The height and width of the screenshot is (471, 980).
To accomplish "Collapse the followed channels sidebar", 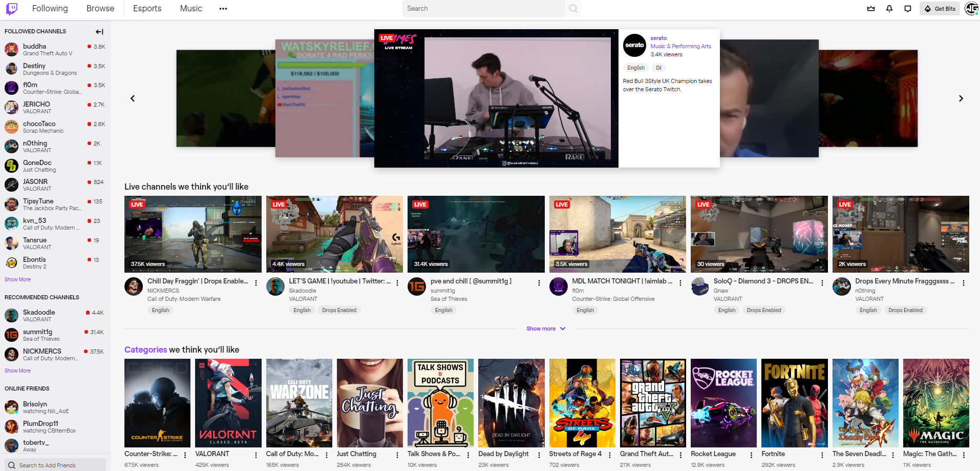I will [99, 32].
